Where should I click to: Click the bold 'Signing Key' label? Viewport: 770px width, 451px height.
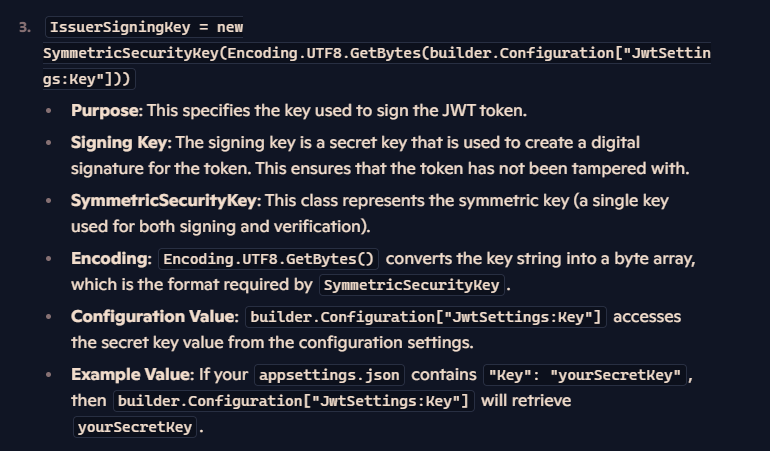click(x=119, y=142)
